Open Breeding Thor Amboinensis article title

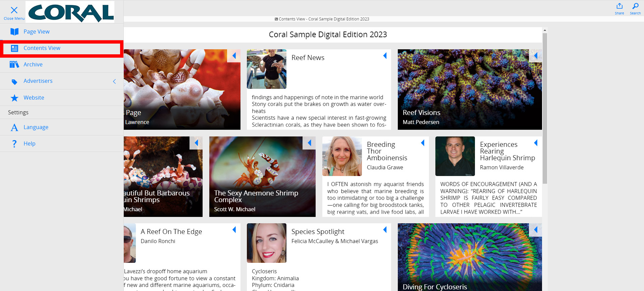point(387,151)
